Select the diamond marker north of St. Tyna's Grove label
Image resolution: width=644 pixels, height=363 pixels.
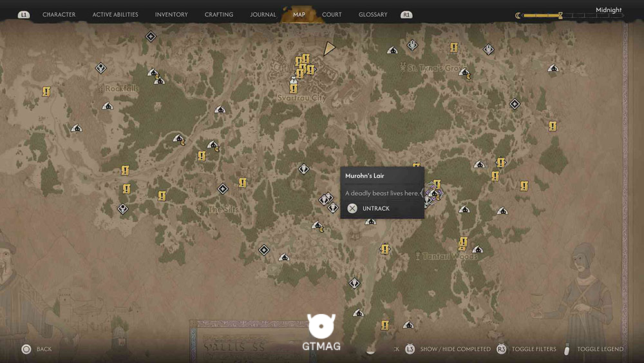tap(412, 45)
